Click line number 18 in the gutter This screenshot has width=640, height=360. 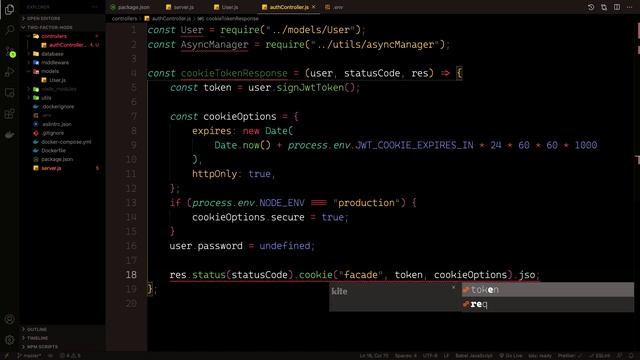click(131, 275)
